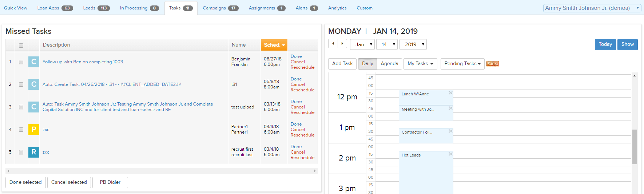This screenshot has height=194, width=644.
Task: Open the Loan Apps tab
Action: click(55, 8)
